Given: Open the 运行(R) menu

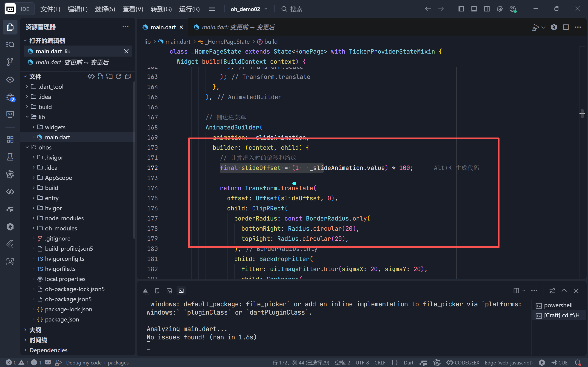Looking at the screenshot, I should click(x=189, y=9).
